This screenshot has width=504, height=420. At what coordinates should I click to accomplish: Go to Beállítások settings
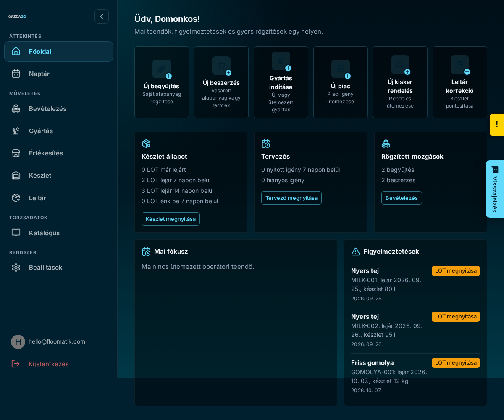click(x=58, y=267)
